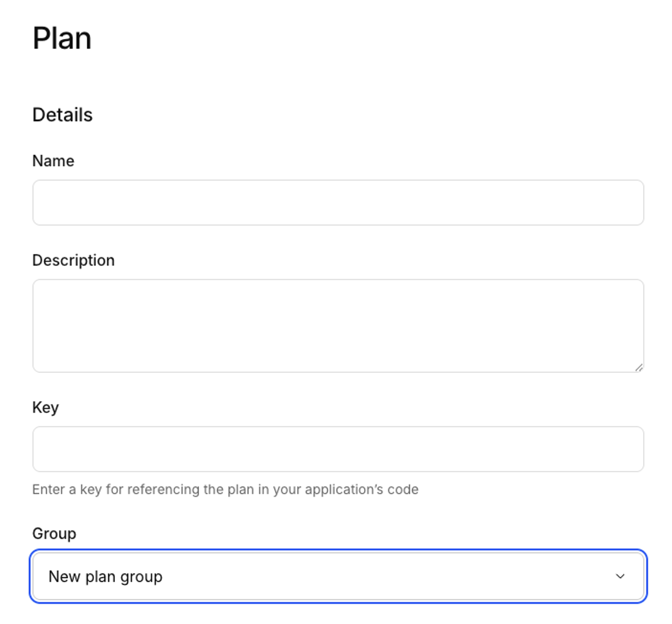The image size is (672, 624).
Task: Click the top-left of the Description box
Action: (42, 289)
